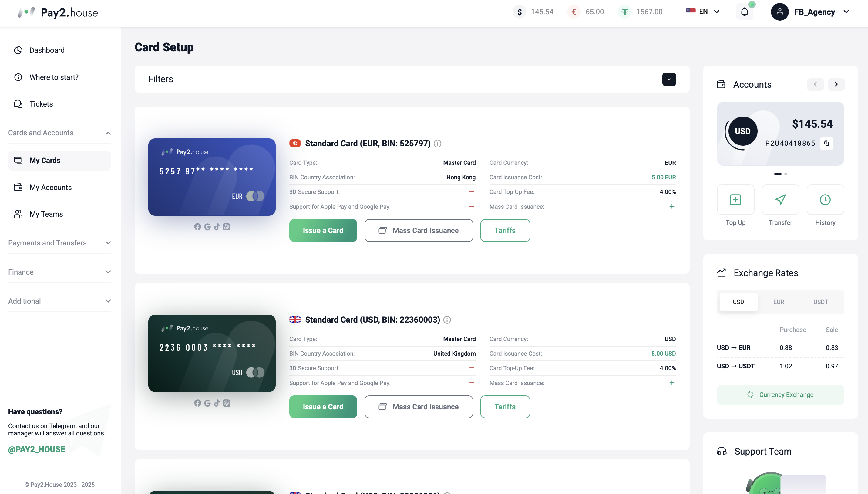The image size is (868, 494).
Task: Select USD exchange rates tab
Action: (738, 302)
